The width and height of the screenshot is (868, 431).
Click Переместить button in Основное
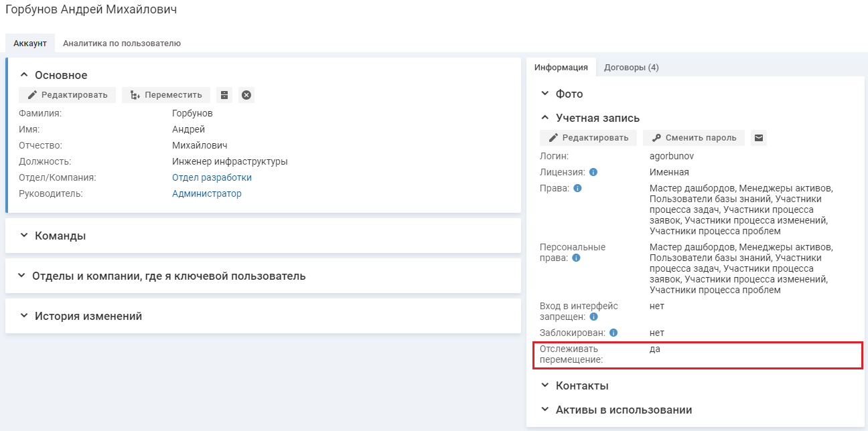(166, 95)
